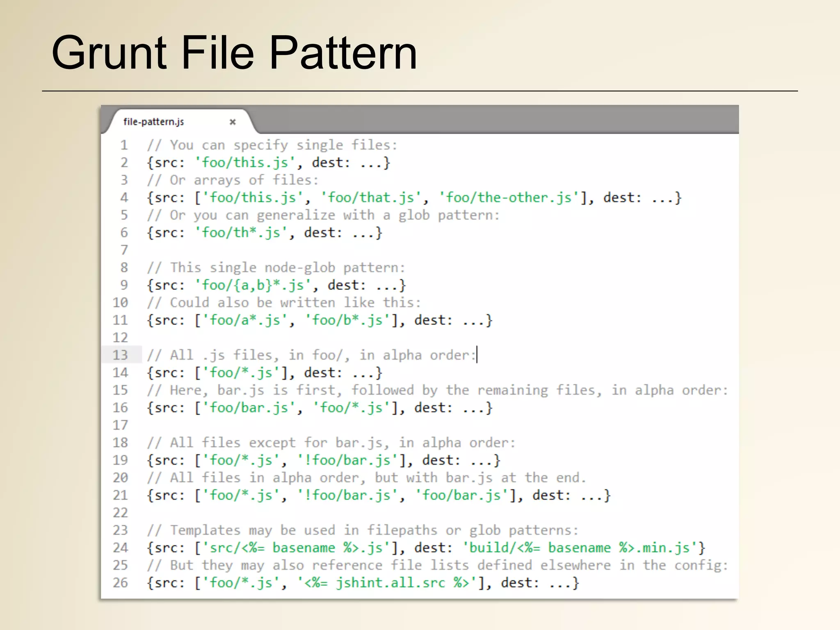Screen dimensions: 840x630
Task: Close the file-pattern.js tab
Action: pos(233,122)
